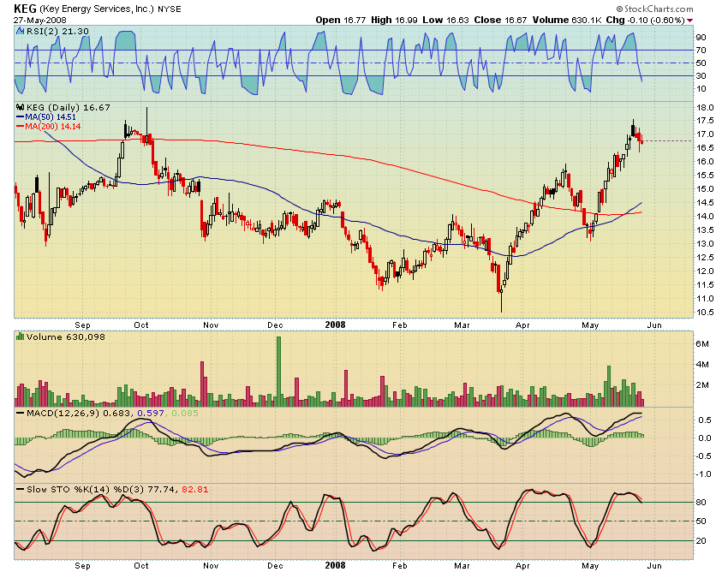Click the dashed last-price line at 16.67

668,140
